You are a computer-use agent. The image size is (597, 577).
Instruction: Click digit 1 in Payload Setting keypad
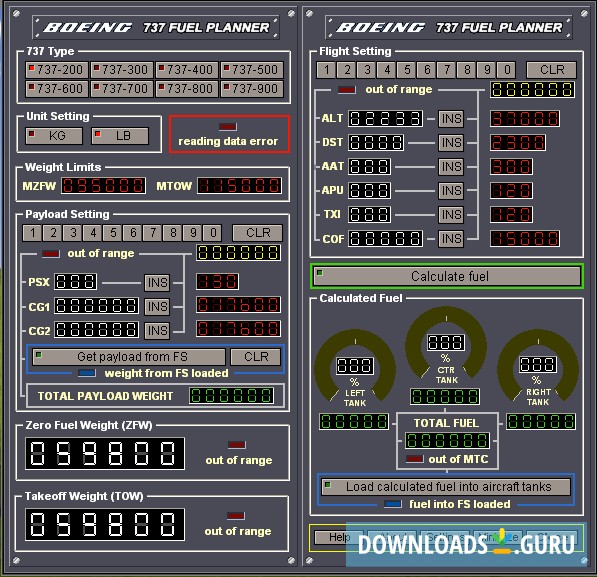tap(33, 233)
